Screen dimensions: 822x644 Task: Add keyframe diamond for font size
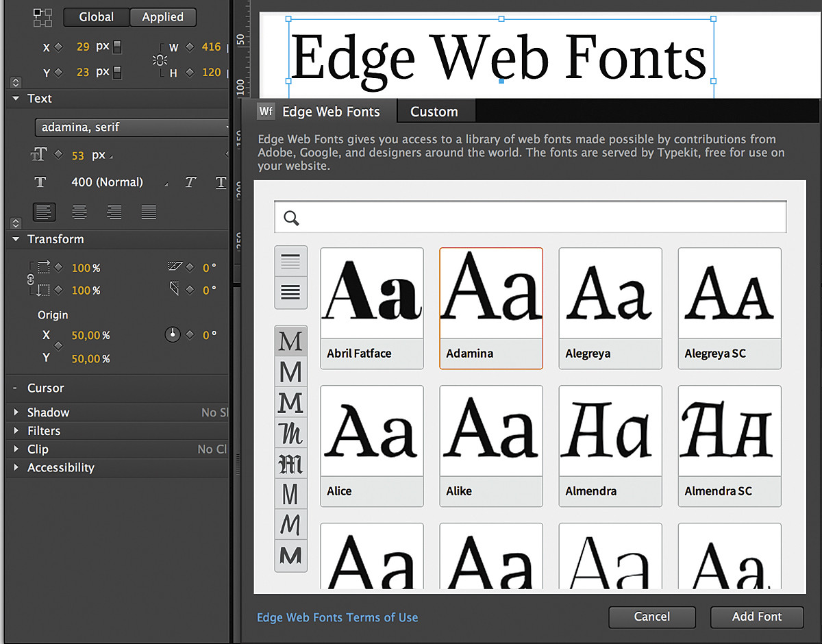click(x=59, y=155)
